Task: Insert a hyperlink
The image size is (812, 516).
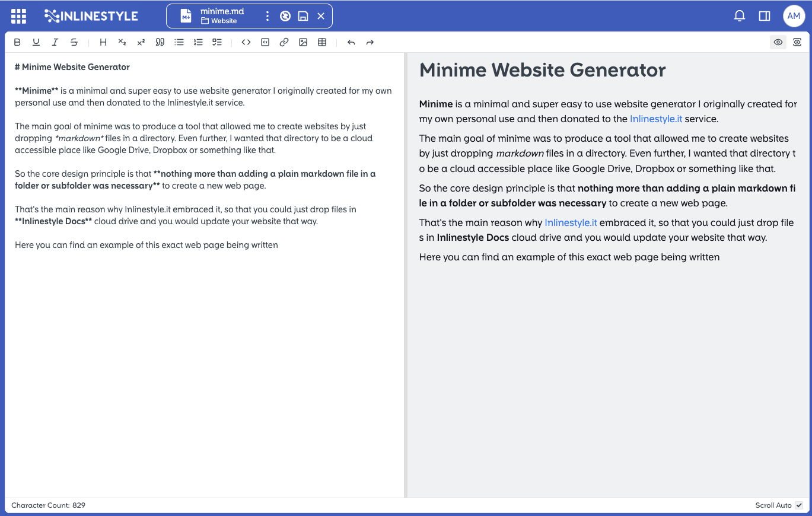Action: 284,42
